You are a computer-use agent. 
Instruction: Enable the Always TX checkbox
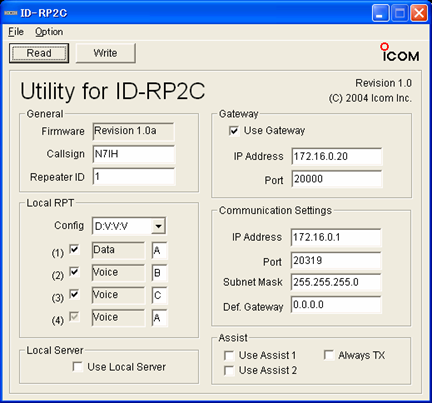[x=329, y=355]
